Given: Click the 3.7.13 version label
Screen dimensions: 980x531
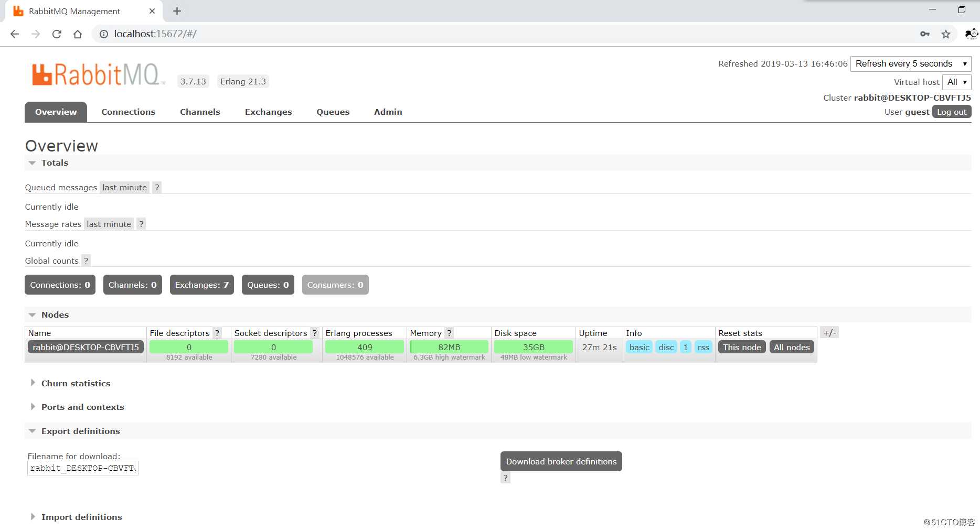Looking at the screenshot, I should click(193, 82).
